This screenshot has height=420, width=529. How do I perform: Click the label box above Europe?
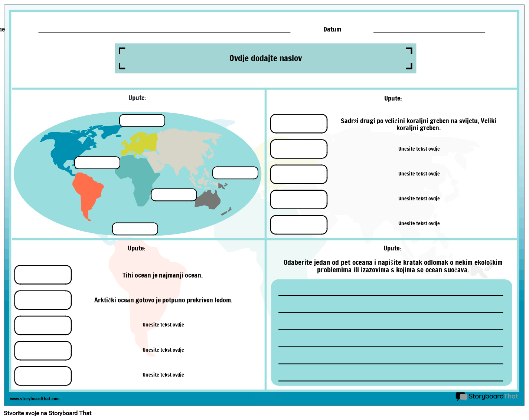click(142, 120)
